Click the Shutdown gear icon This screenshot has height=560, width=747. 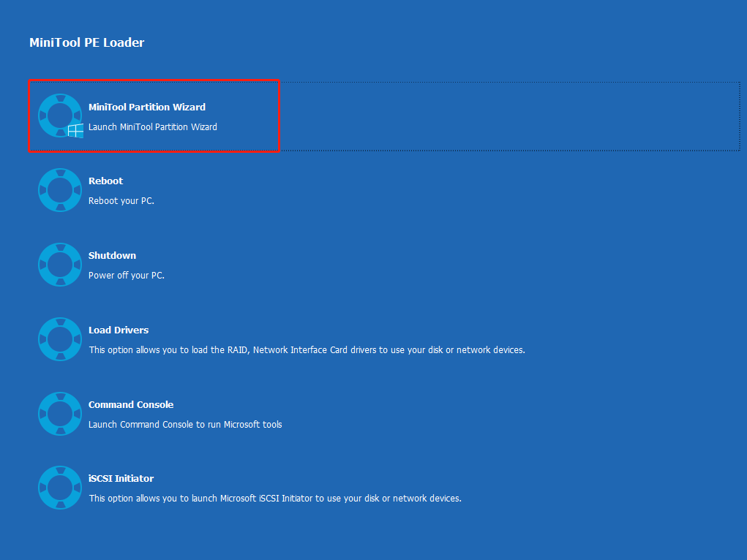click(59, 264)
